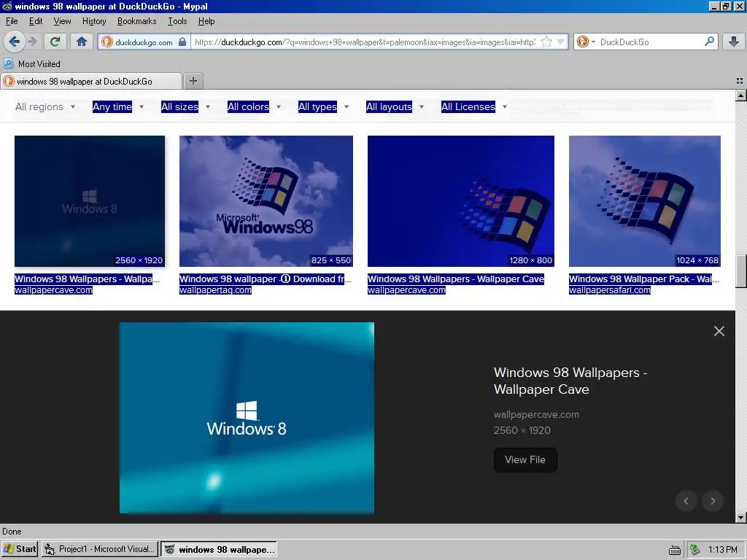The height and width of the screenshot is (560, 747).
Task: Click the DuckDuckGo site identity icon
Action: coord(107,42)
